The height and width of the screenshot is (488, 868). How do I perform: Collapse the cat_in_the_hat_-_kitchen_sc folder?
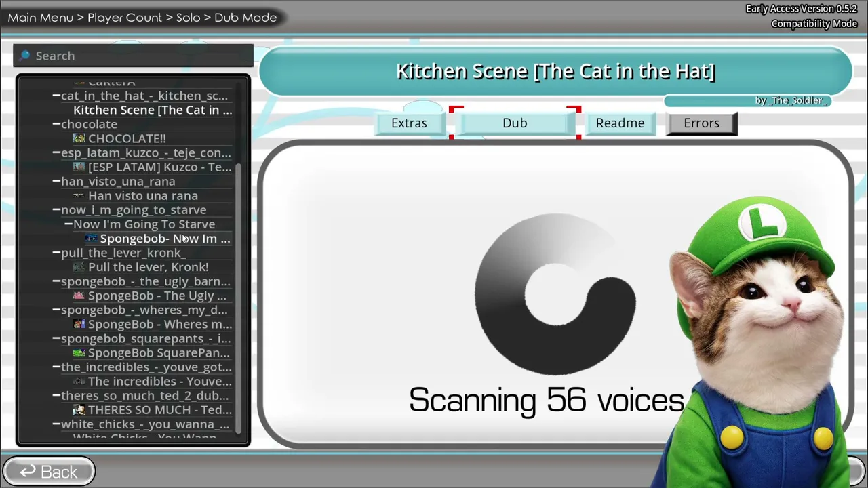pyautogui.click(x=56, y=96)
